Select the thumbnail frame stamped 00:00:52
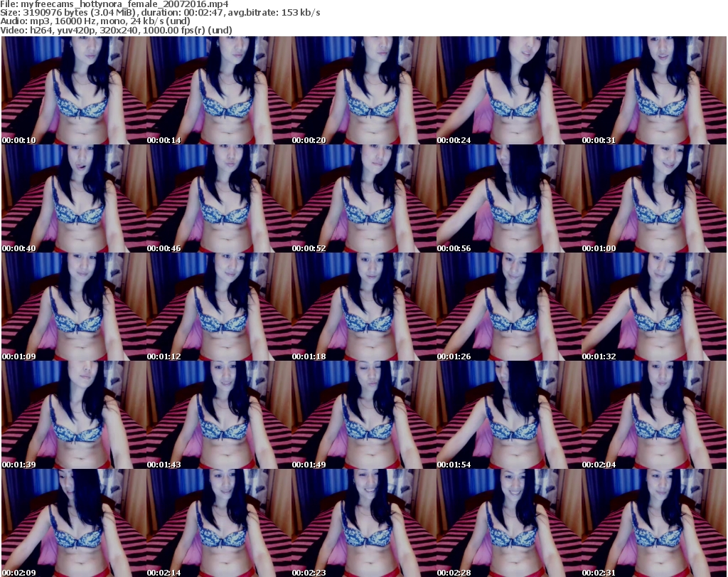The height and width of the screenshot is (577, 728). tap(363, 198)
